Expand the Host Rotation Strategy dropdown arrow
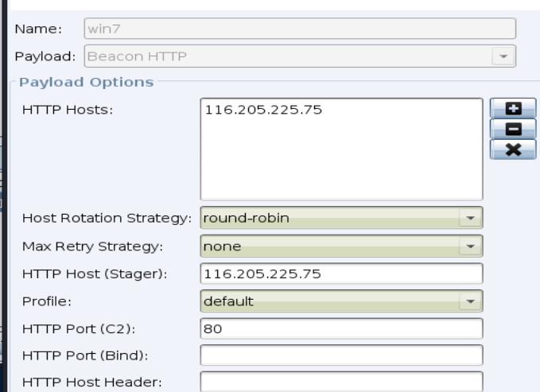 (x=470, y=218)
